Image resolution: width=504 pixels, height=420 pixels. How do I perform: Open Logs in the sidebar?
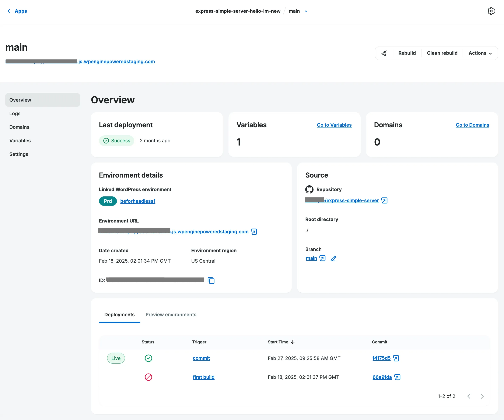point(15,113)
